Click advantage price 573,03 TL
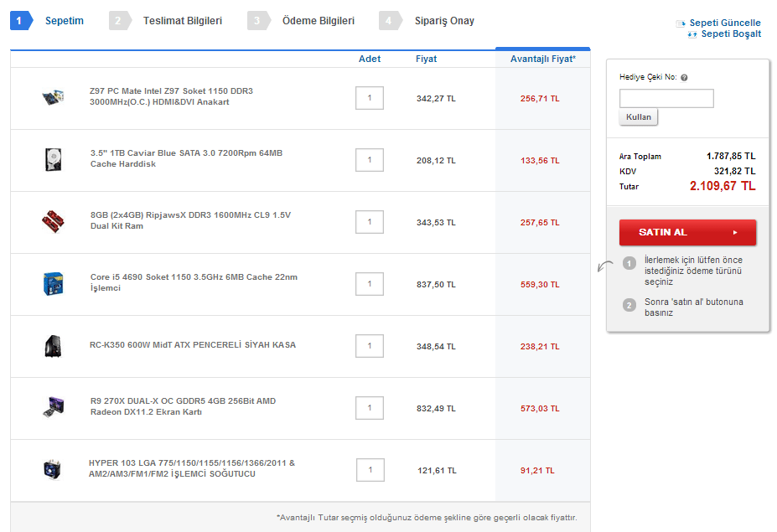This screenshot has width=777, height=532. click(x=540, y=408)
